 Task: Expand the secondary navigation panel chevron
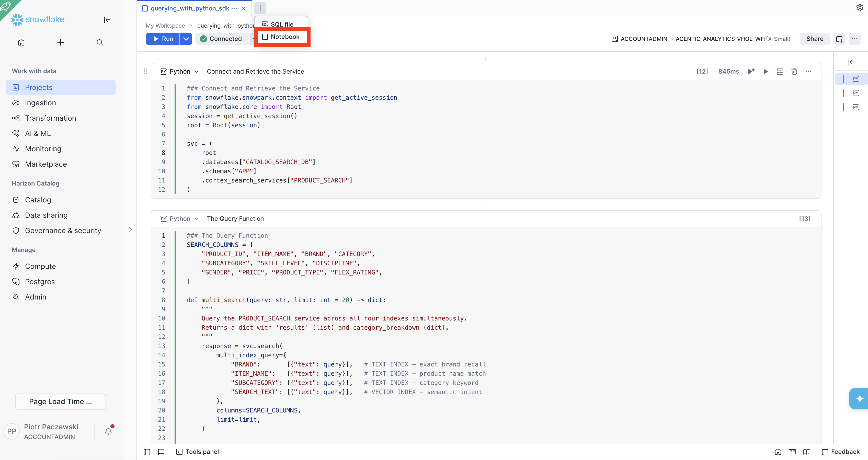pyautogui.click(x=130, y=230)
